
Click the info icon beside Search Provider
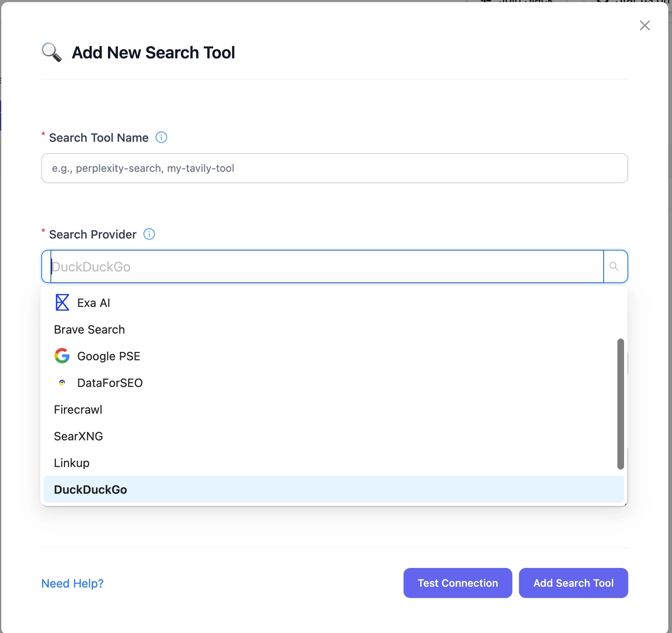(x=149, y=234)
